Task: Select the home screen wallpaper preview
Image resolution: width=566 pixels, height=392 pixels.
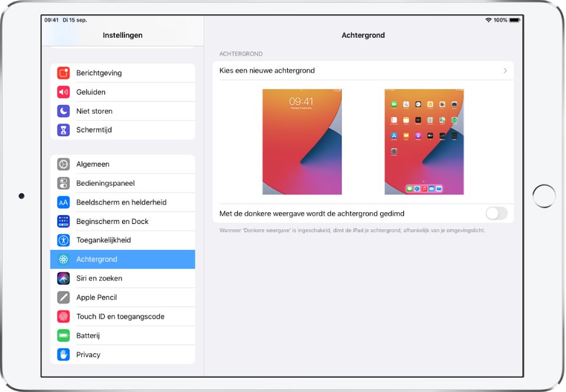Action: (x=423, y=141)
